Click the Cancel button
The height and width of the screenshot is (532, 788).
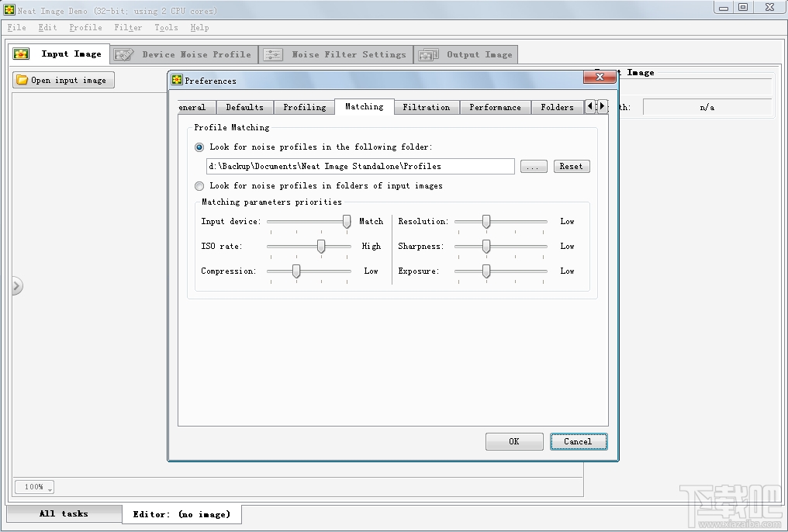[579, 441]
